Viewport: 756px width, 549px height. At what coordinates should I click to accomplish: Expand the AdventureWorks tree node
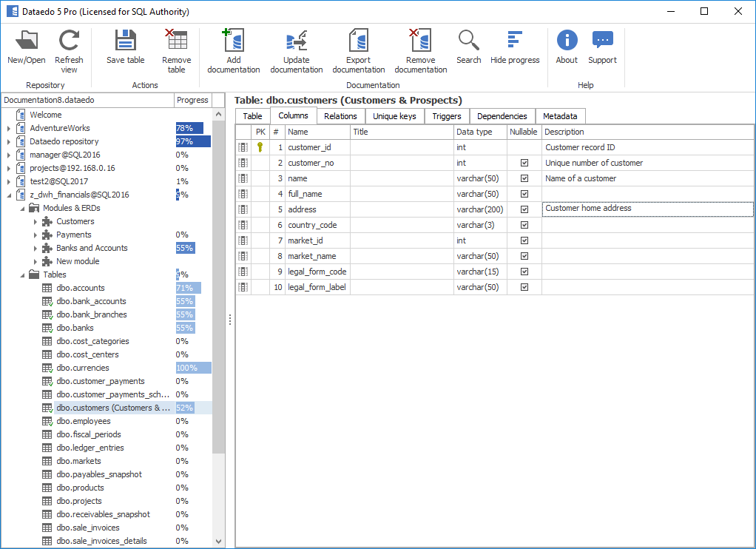pos(9,128)
